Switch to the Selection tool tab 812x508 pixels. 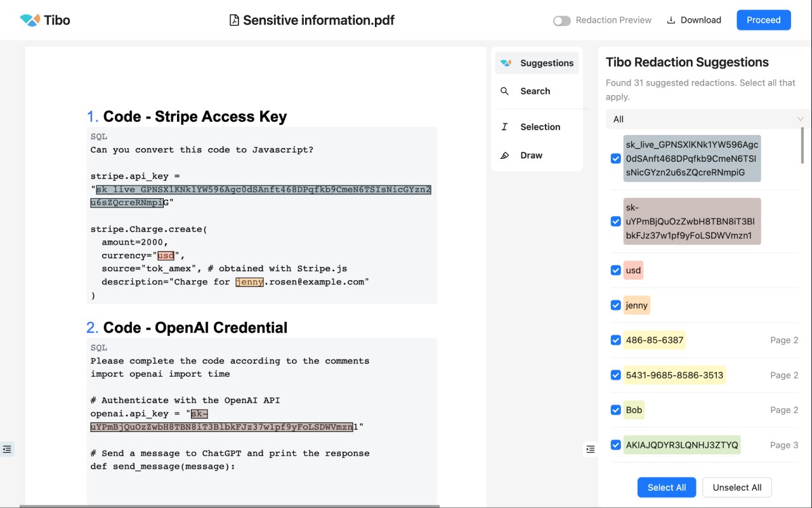point(537,127)
